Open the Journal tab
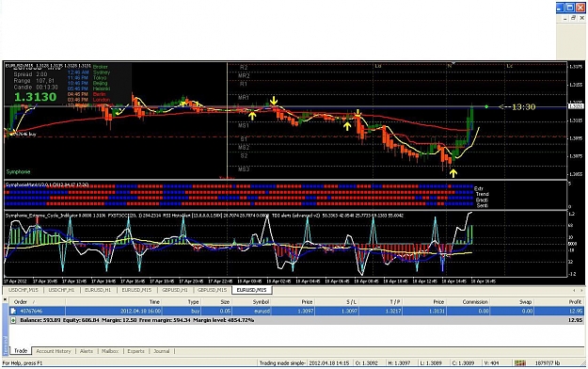Image resolution: width=588 pixels, height=369 pixels. point(162,351)
